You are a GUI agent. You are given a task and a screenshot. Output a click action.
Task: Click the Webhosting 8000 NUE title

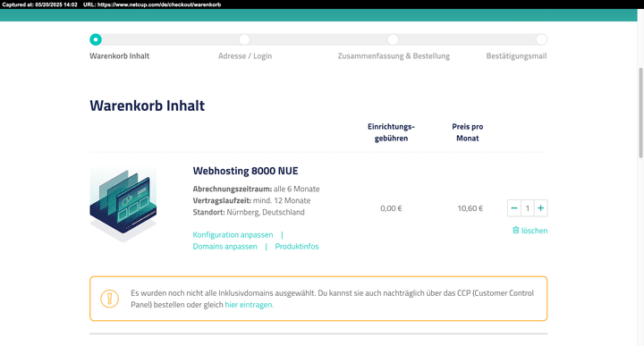pos(246,171)
